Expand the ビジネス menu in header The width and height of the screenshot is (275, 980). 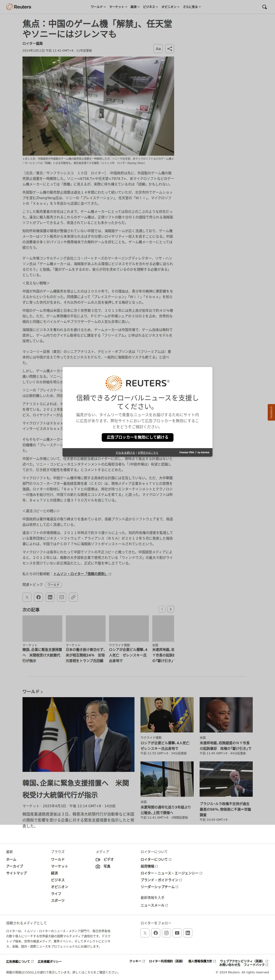click(x=150, y=7)
